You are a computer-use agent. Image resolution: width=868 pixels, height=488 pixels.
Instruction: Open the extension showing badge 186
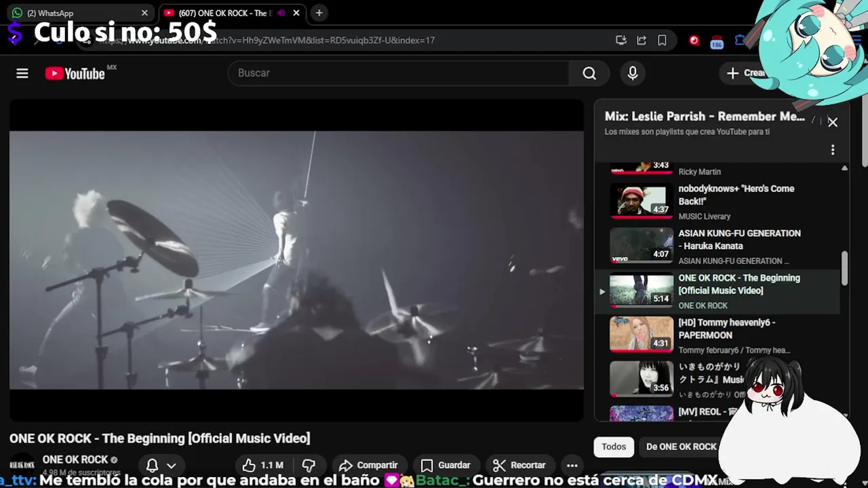(x=717, y=42)
